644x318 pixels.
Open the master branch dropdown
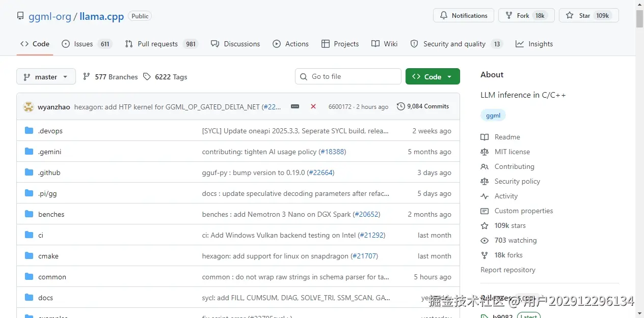tap(46, 77)
